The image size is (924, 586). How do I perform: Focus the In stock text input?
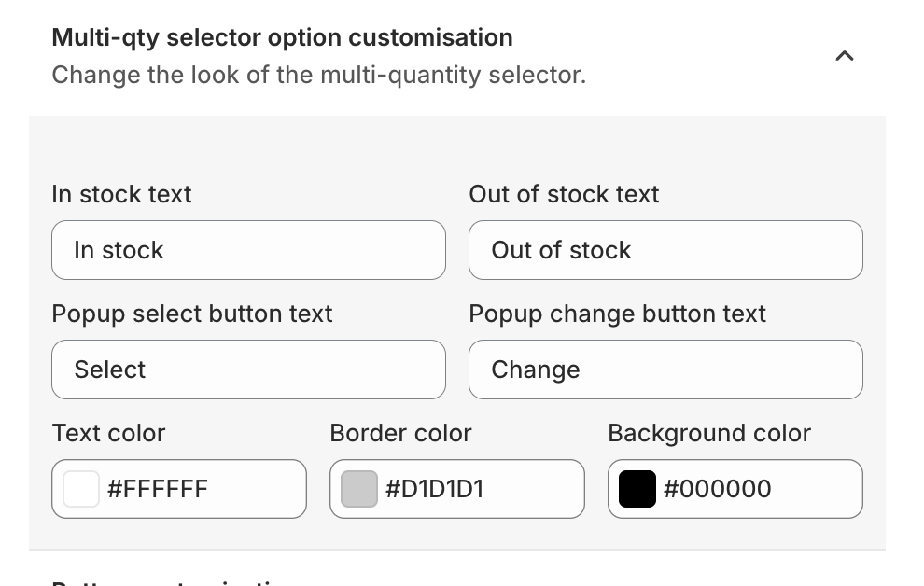click(x=248, y=250)
